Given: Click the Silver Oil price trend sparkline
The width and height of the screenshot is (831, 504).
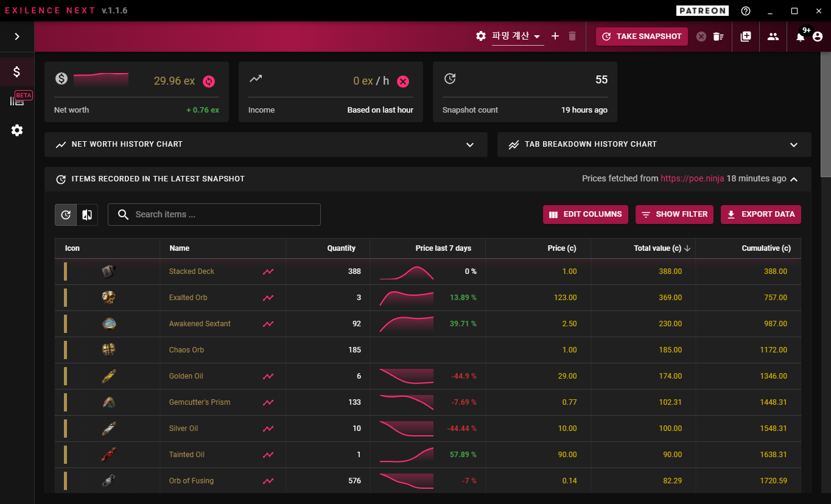Looking at the screenshot, I should point(407,429).
